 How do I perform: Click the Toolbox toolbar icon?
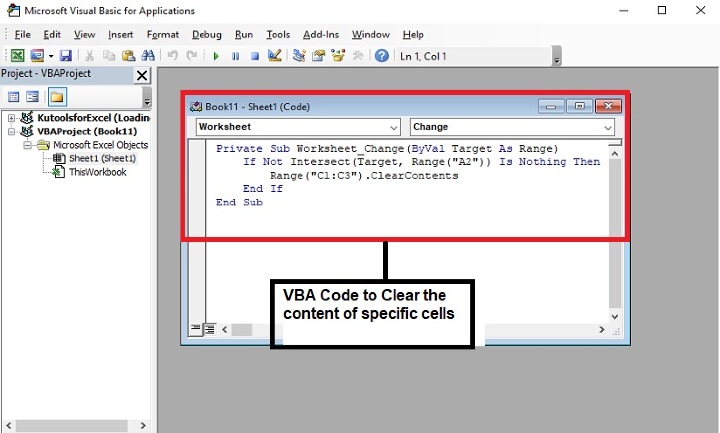[358, 56]
